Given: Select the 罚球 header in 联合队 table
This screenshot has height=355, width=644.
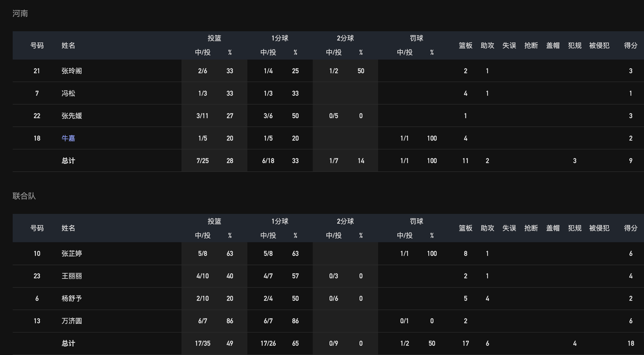Looking at the screenshot, I should click(x=416, y=221).
